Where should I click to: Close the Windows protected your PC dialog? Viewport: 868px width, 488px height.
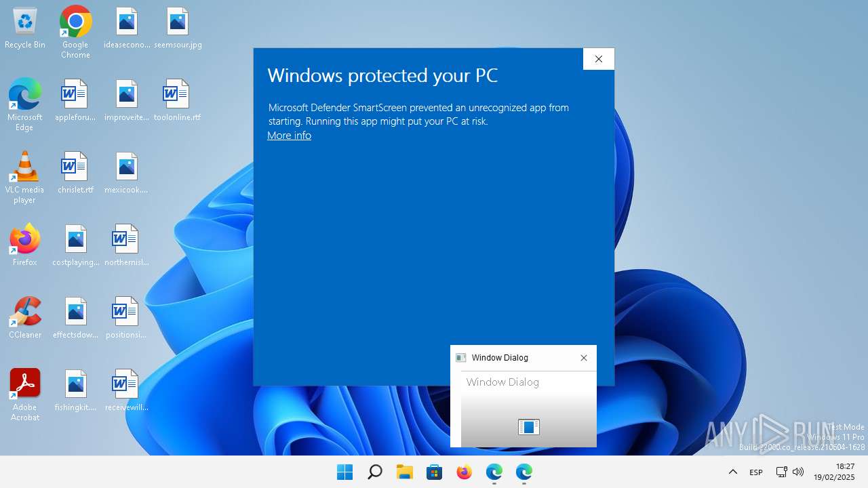click(x=599, y=59)
